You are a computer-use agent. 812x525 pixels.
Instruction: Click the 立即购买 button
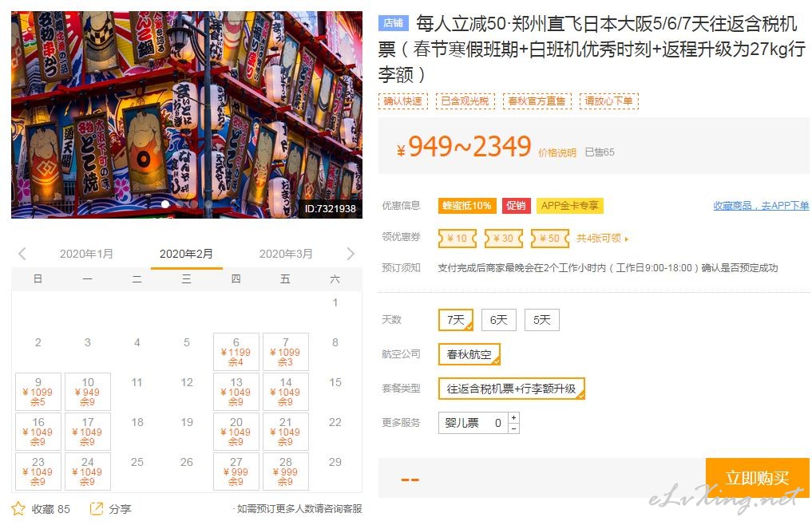click(757, 478)
